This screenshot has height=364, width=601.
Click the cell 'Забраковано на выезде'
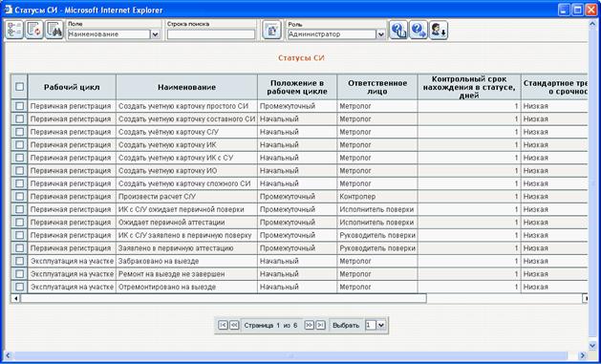pyautogui.click(x=186, y=261)
